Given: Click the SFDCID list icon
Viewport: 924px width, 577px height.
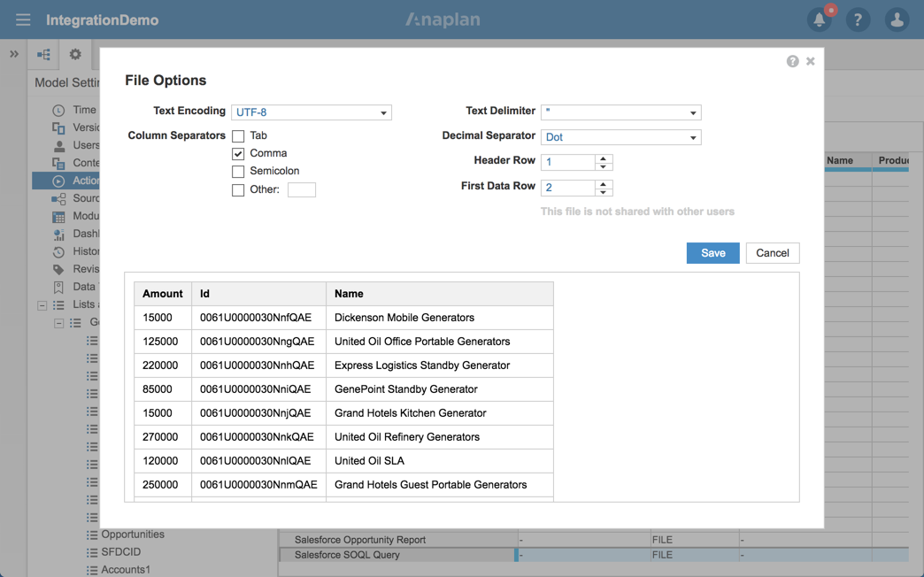Looking at the screenshot, I should 92,552.
